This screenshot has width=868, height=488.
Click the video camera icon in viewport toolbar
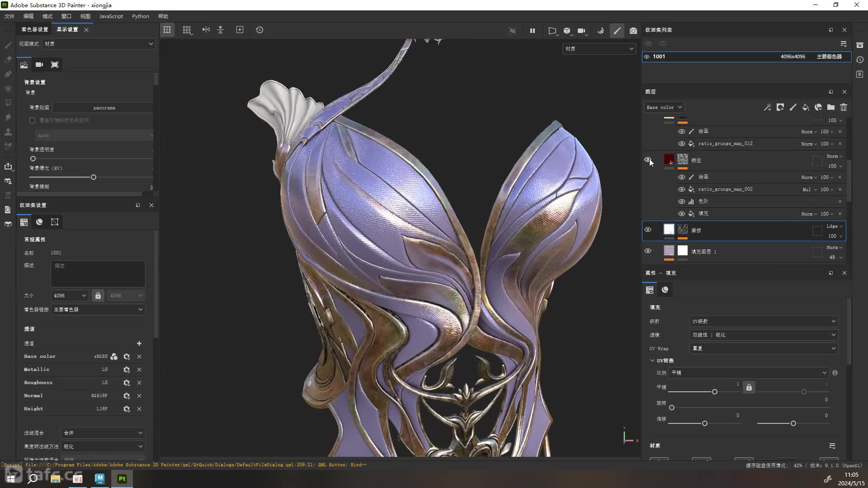click(x=582, y=31)
